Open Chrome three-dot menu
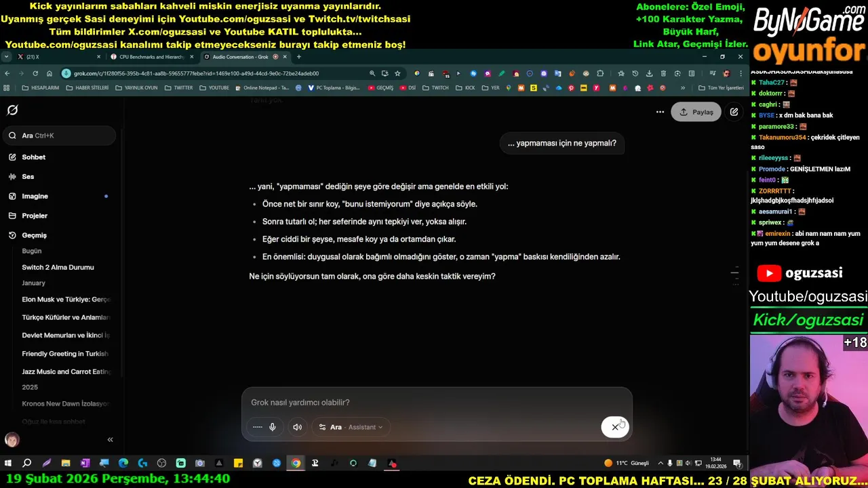Viewport: 868px width, 488px height. (740, 73)
